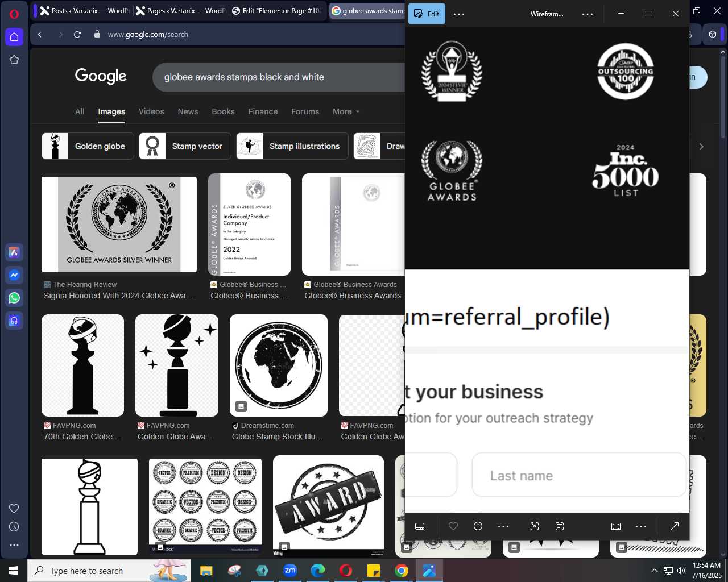Open more options beside the fit to window icon

pyautogui.click(x=641, y=526)
